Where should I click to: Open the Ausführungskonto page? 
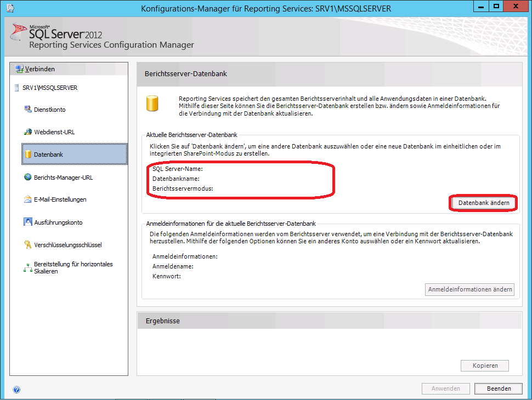click(x=58, y=222)
